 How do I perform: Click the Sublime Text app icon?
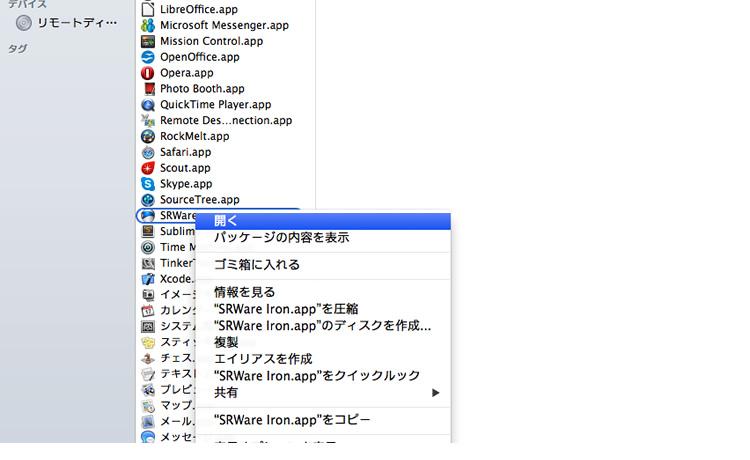pyautogui.click(x=148, y=231)
